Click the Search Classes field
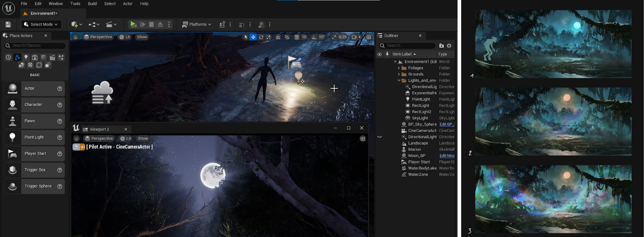Screen dimensions: 644x237 pyautogui.click(x=35, y=45)
